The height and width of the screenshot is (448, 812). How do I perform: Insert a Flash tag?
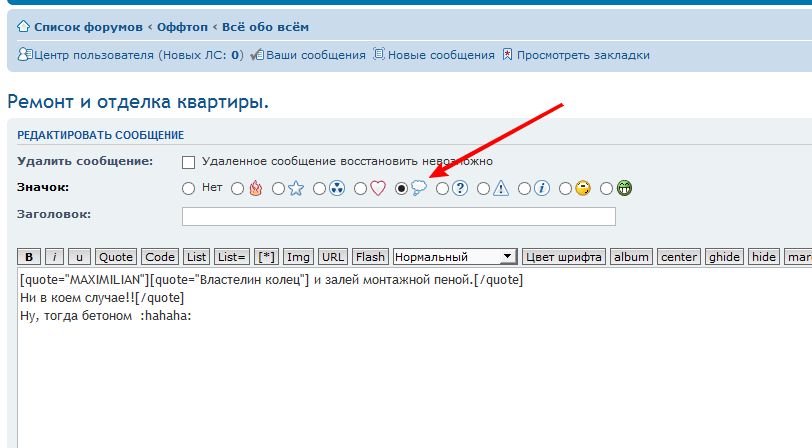(x=370, y=257)
